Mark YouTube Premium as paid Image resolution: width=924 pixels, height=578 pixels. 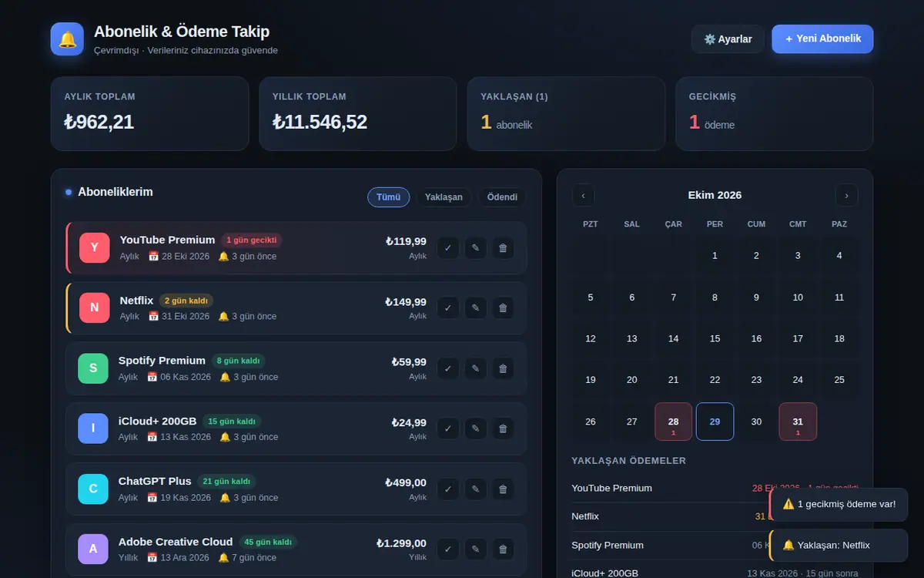(x=448, y=248)
